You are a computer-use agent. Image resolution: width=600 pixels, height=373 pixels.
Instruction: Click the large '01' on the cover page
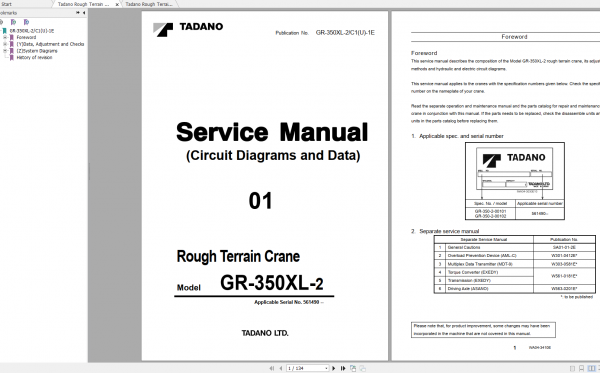(260, 201)
